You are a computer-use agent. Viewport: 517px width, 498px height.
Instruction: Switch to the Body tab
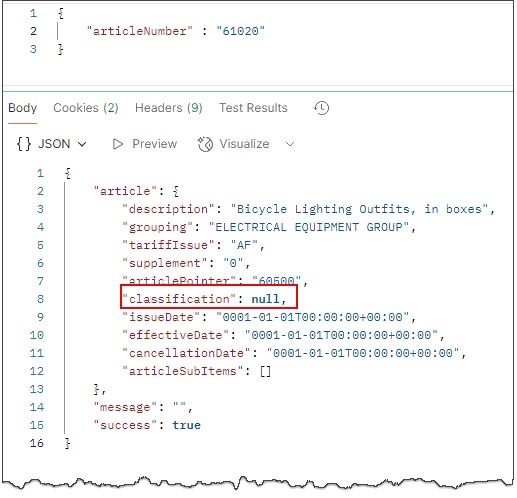click(x=22, y=108)
